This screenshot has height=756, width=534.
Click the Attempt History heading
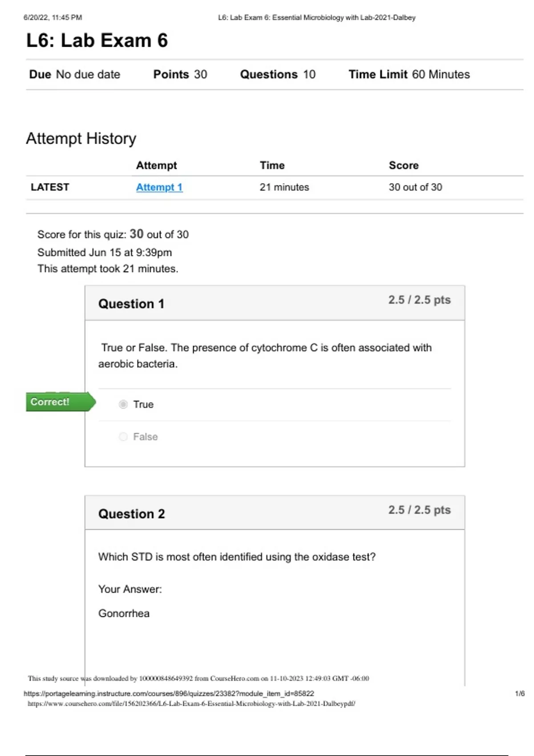tap(81, 138)
